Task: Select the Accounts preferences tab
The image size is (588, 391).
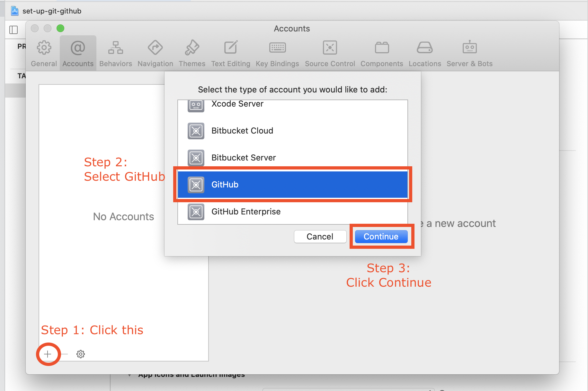Action: click(78, 54)
